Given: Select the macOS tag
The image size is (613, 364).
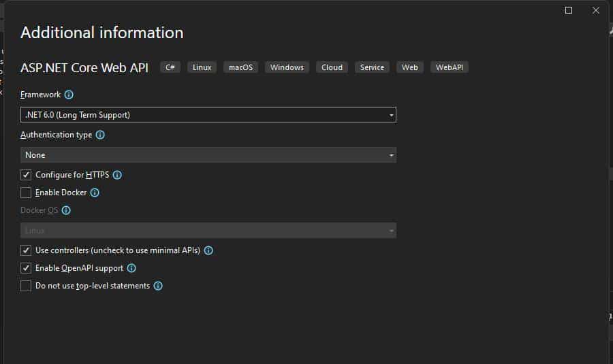Looking at the screenshot, I should coord(241,67).
